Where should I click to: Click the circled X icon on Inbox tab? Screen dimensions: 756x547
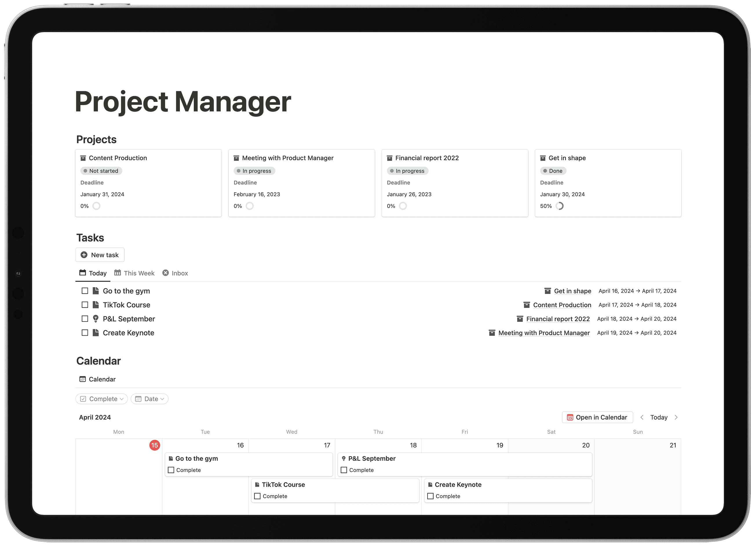[165, 273]
